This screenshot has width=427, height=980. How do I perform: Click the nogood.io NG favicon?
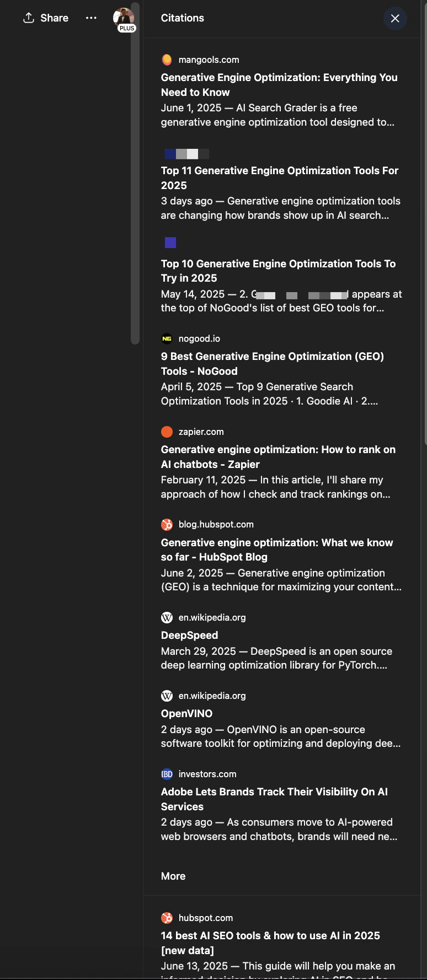pyautogui.click(x=167, y=338)
